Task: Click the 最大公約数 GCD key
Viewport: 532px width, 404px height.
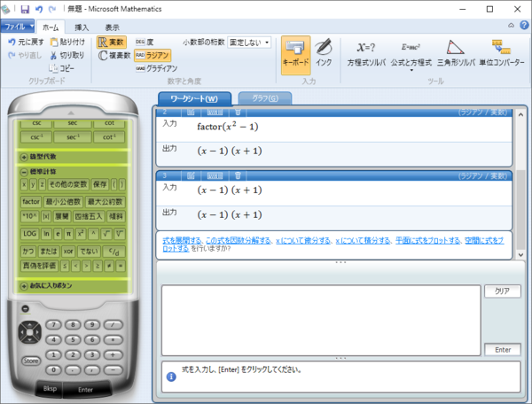Action: (x=106, y=202)
